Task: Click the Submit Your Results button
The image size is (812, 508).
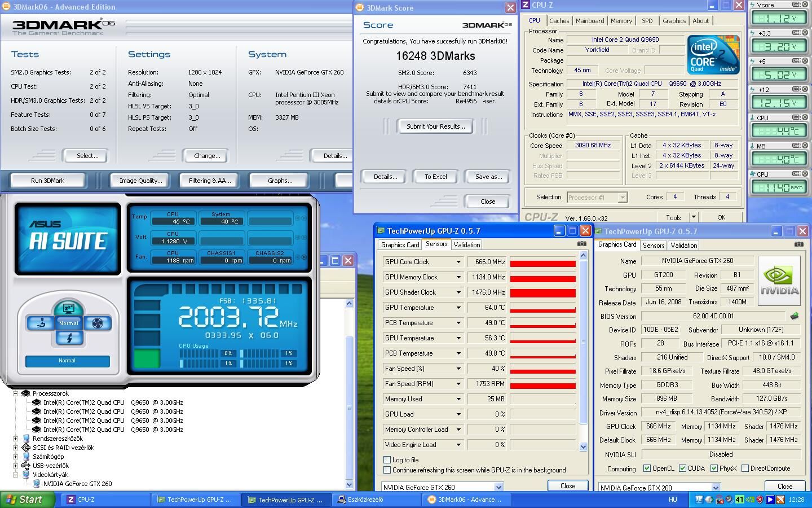Action: [x=436, y=126]
